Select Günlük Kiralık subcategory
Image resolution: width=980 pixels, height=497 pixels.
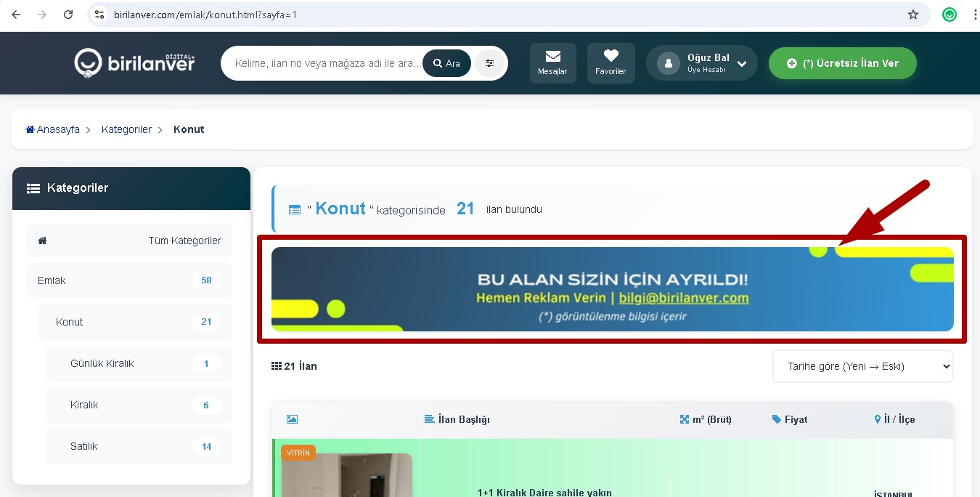(102, 363)
